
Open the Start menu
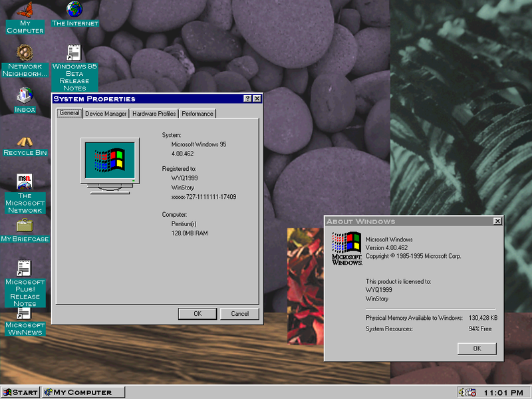(x=19, y=392)
